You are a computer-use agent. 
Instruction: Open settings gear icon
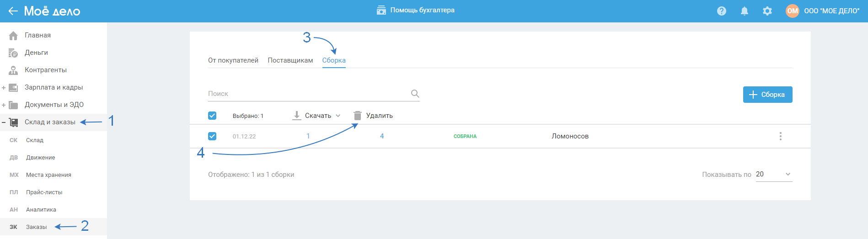pyautogui.click(x=767, y=11)
